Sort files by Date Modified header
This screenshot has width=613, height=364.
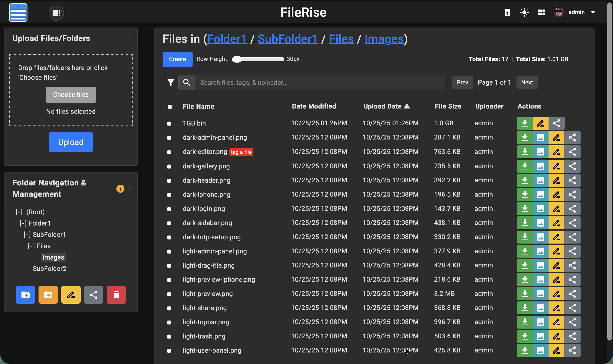tap(314, 106)
